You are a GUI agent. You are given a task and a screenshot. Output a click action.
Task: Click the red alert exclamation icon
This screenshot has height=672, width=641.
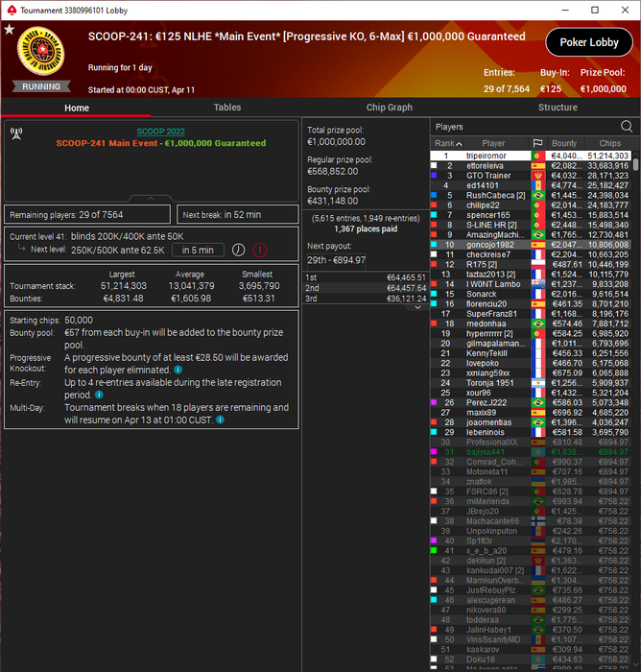pos(260,250)
